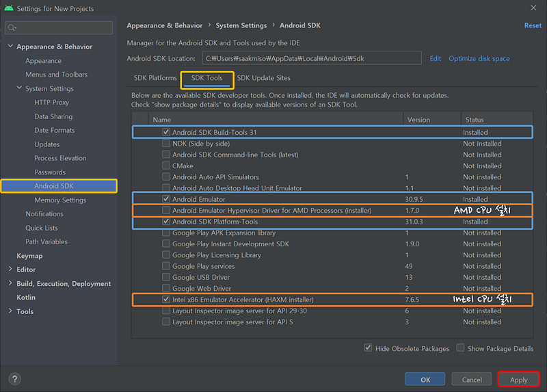Click Optimize disk space link
547x392 pixels.
479,59
